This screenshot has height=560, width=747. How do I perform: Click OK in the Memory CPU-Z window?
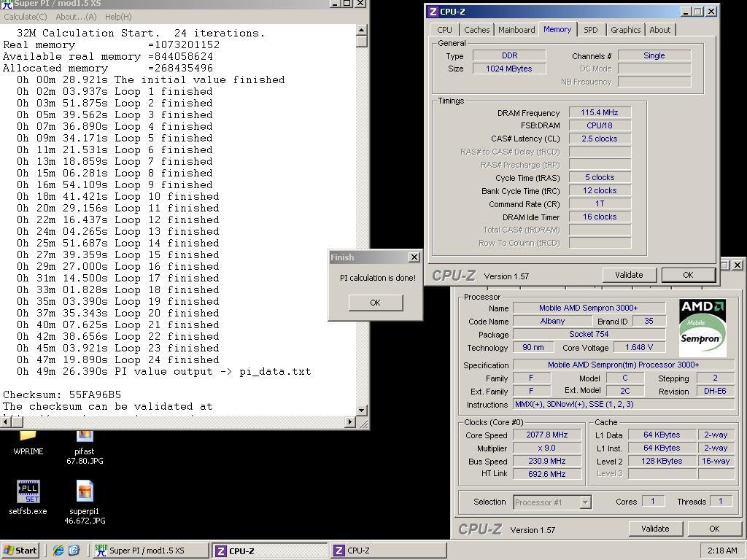pos(688,275)
